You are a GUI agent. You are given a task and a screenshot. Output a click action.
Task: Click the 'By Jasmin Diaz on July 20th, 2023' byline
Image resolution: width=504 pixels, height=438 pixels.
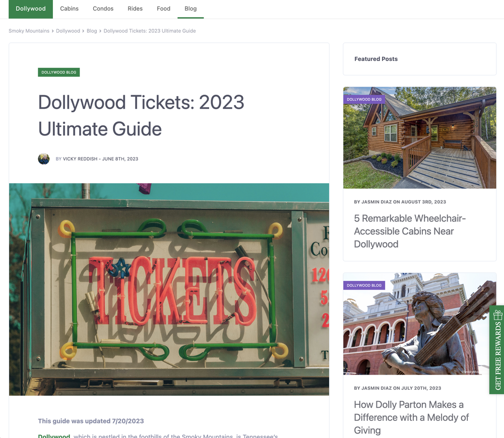pyautogui.click(x=397, y=388)
